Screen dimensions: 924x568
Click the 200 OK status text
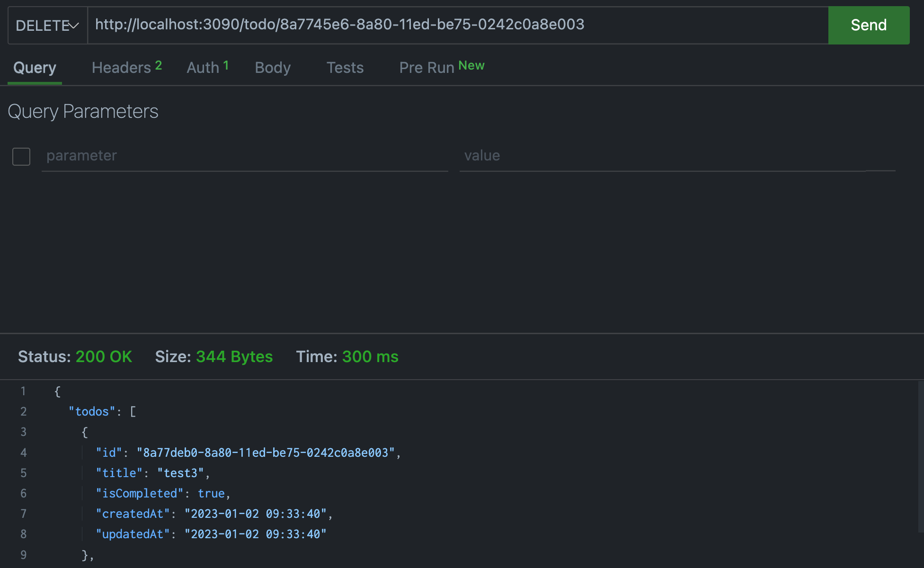pos(104,356)
